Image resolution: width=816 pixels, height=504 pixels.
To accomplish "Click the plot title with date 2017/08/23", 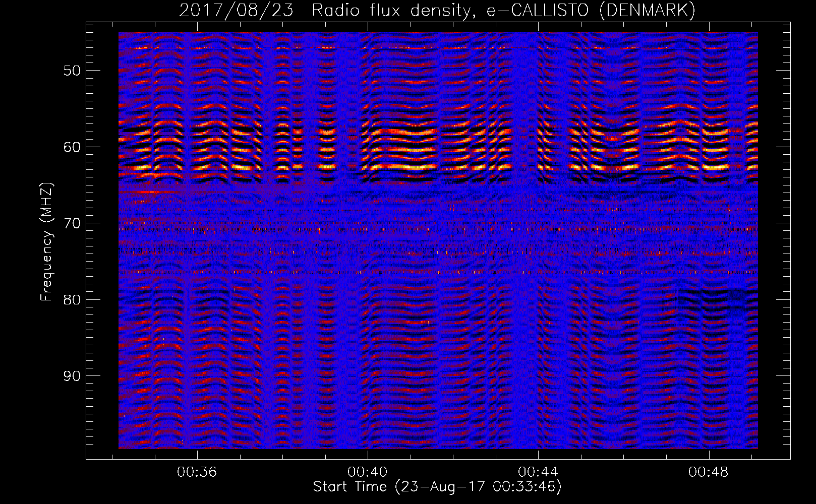I will (x=437, y=11).
